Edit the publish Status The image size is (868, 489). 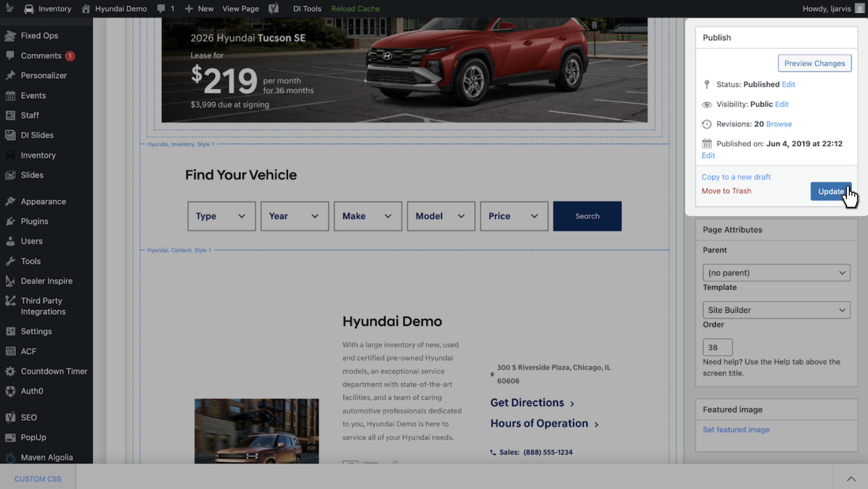(788, 84)
